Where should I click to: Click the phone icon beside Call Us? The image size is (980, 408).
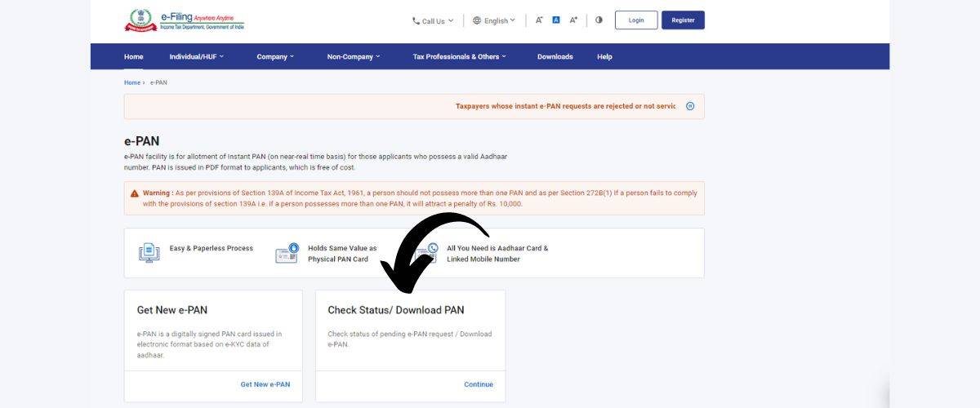click(416, 21)
